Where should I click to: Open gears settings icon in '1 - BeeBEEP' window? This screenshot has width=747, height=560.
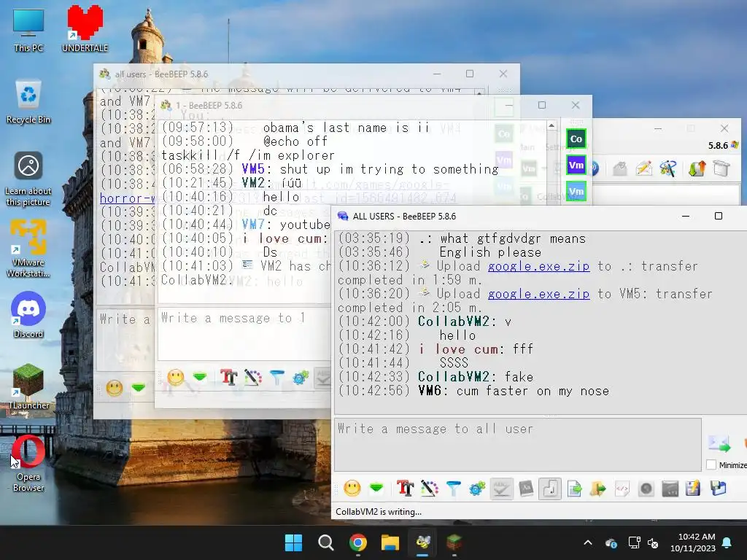pos(301,378)
